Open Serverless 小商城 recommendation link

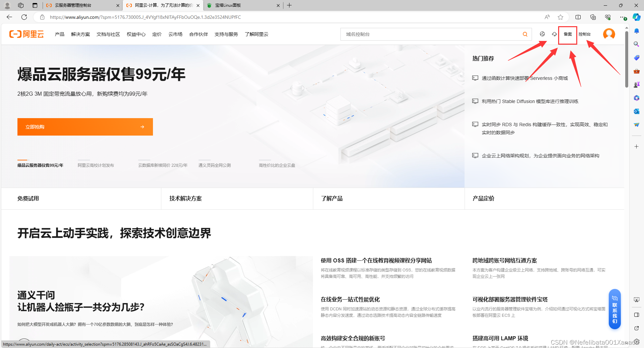525,78
